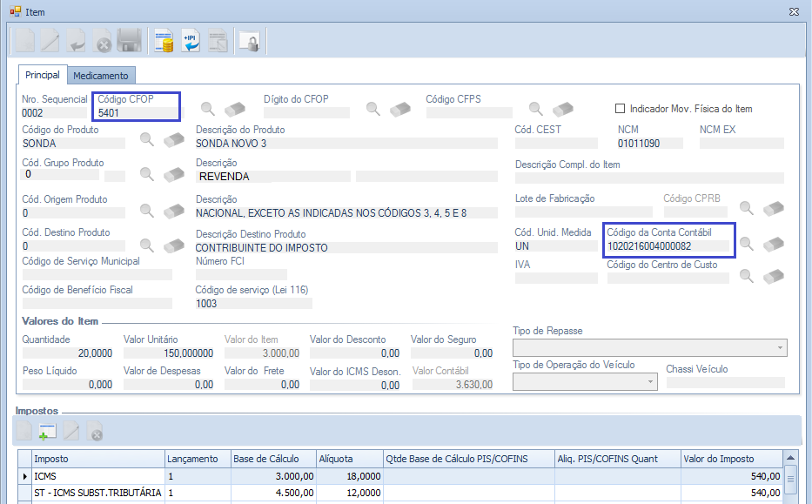Search Código da Conta Contábil with magnifier
The image size is (812, 504).
[747, 245]
